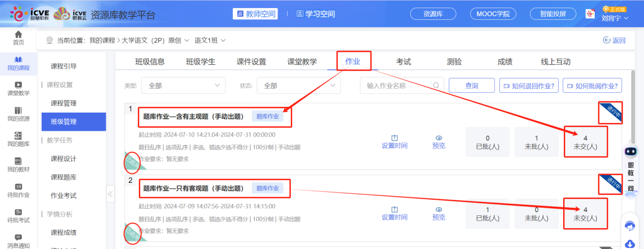Switch to 学习空间 in the top bar
Image resolution: width=644 pixels, height=249 pixels.
[x=316, y=14]
